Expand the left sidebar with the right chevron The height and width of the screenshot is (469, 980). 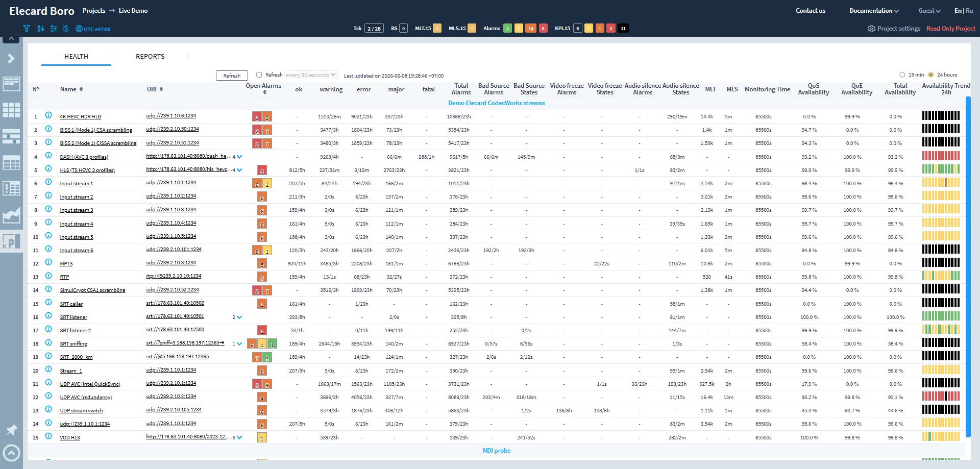click(x=11, y=59)
